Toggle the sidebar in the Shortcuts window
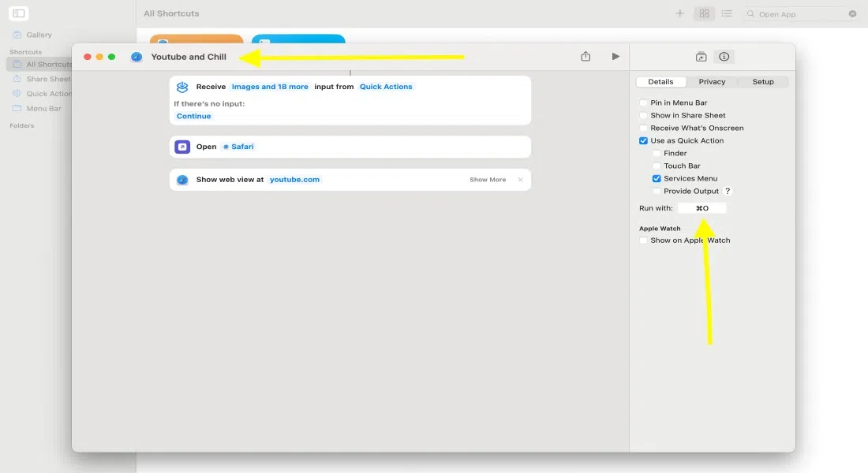The width and height of the screenshot is (868, 473). pyautogui.click(x=19, y=13)
